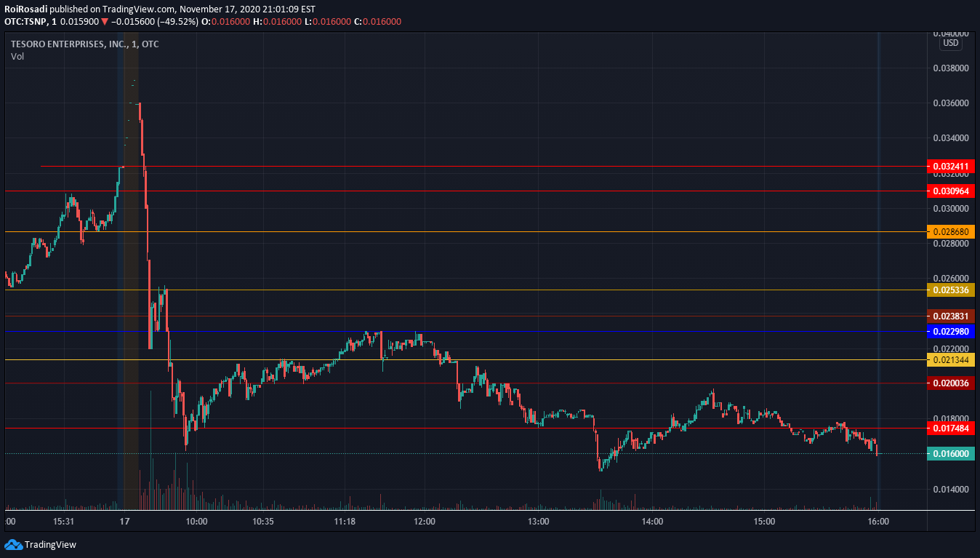980x558 pixels.
Task: Click the Vol indicator label
Action: [17, 56]
